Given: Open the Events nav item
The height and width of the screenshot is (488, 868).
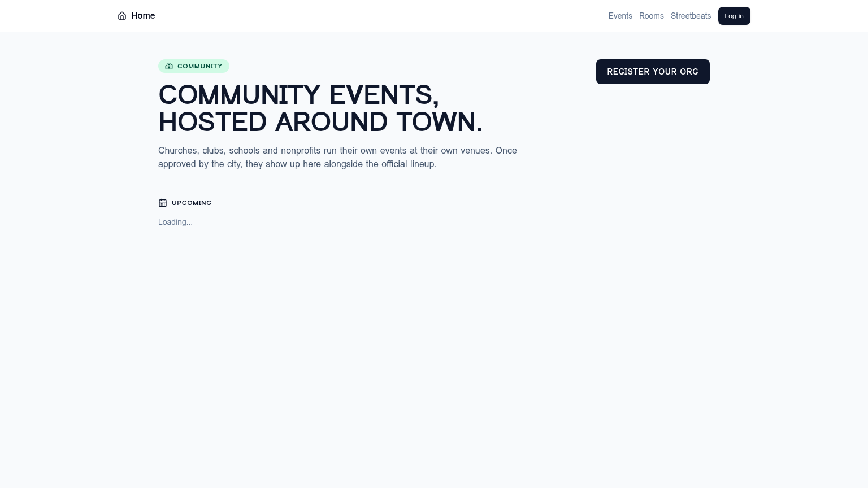Looking at the screenshot, I should point(620,16).
